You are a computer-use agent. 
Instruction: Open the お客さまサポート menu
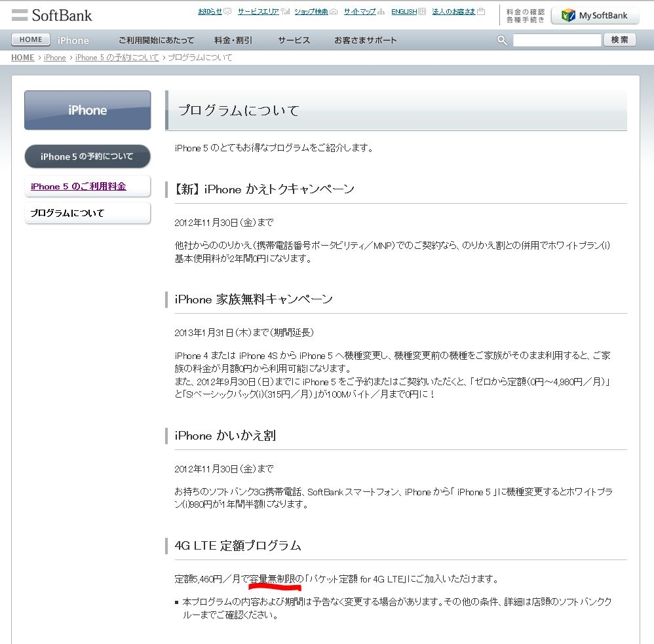(366, 41)
